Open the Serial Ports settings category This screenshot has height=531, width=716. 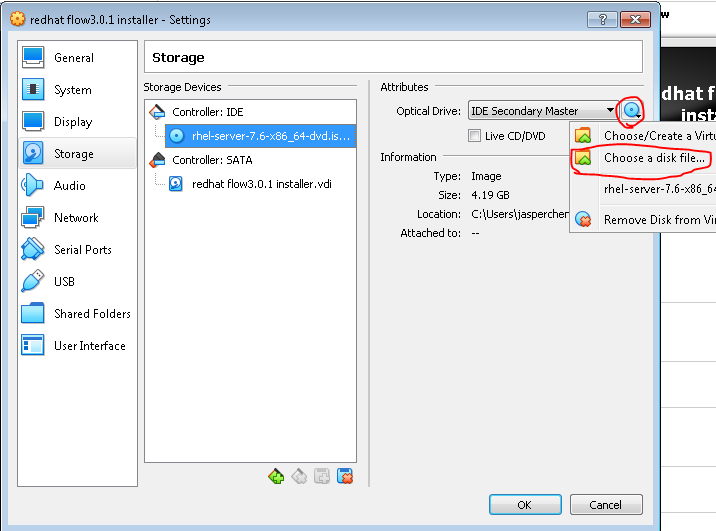click(77, 249)
